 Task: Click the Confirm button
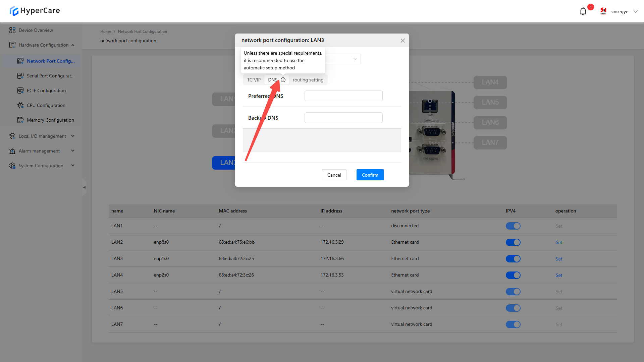(x=370, y=175)
